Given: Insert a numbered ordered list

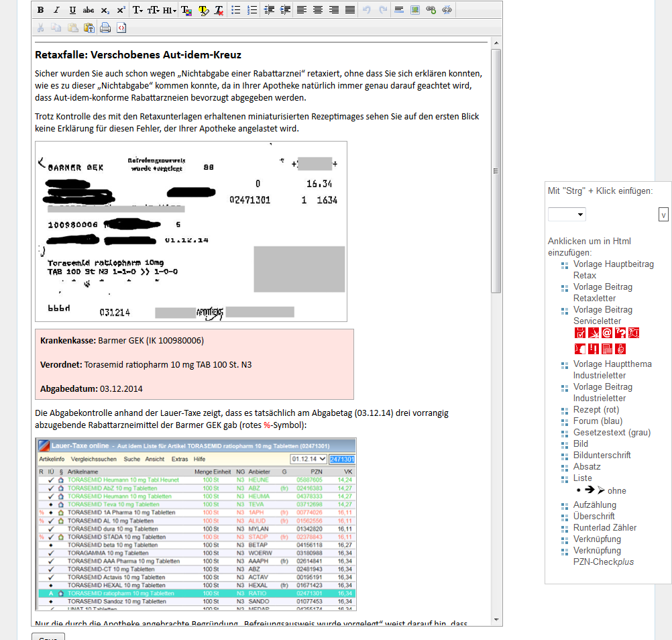Looking at the screenshot, I should click(x=252, y=10).
